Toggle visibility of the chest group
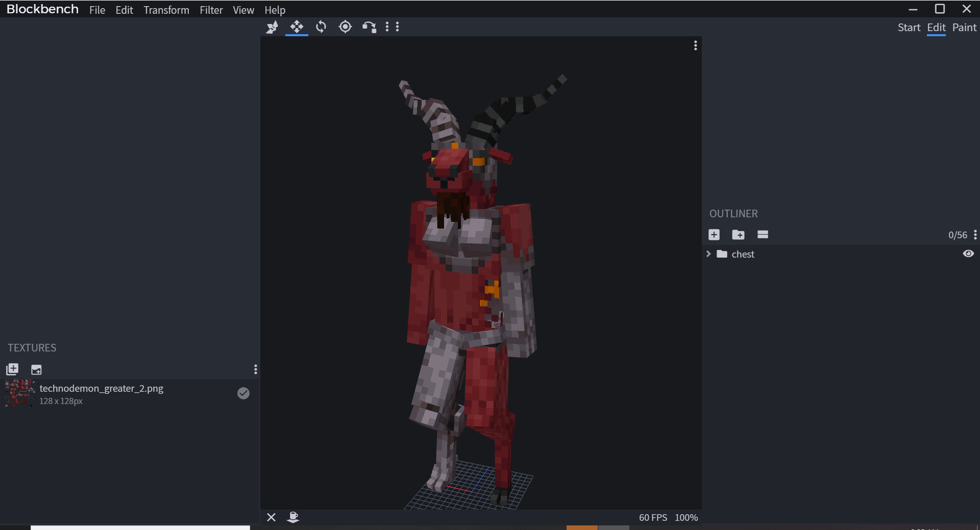This screenshot has width=980, height=530. tap(968, 254)
